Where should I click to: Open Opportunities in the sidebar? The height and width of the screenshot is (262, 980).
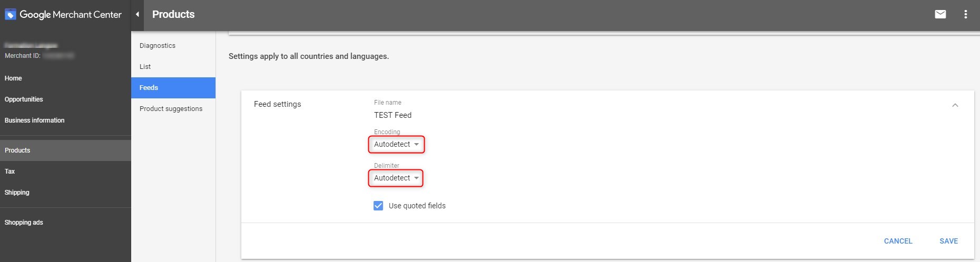(24, 99)
